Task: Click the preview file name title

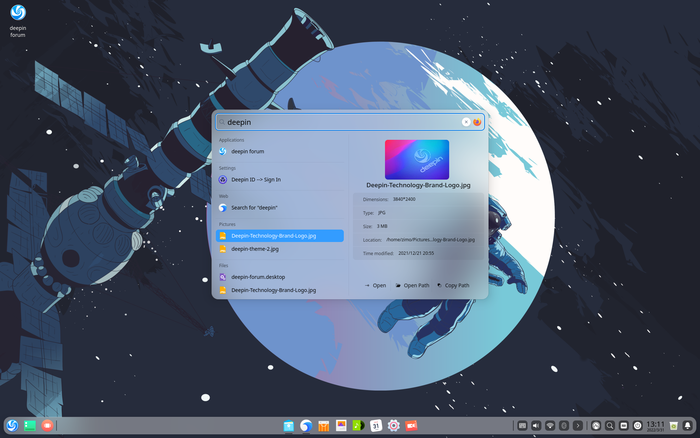Action: point(418,185)
